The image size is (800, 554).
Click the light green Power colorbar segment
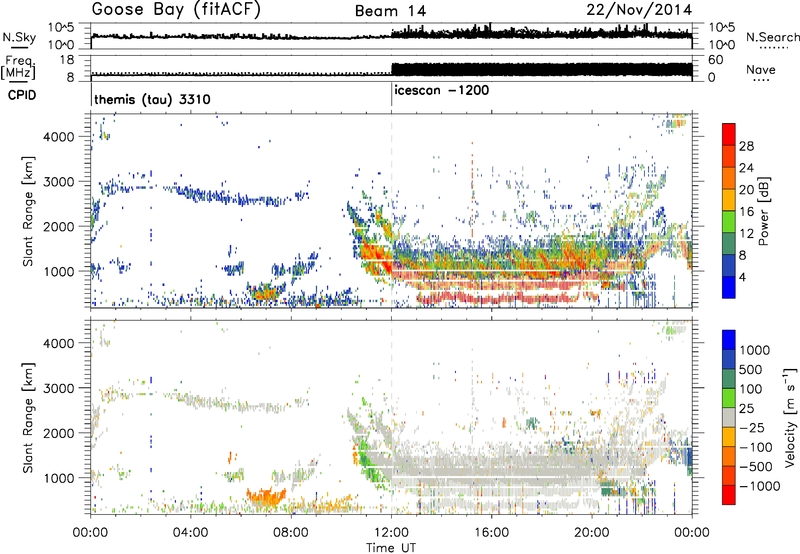pos(729,222)
